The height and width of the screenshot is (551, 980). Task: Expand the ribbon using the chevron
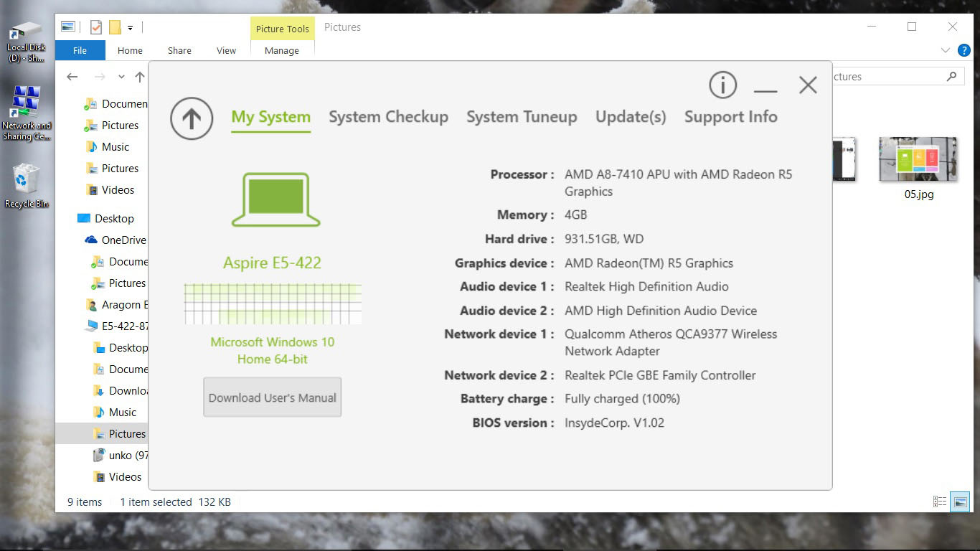(x=946, y=50)
